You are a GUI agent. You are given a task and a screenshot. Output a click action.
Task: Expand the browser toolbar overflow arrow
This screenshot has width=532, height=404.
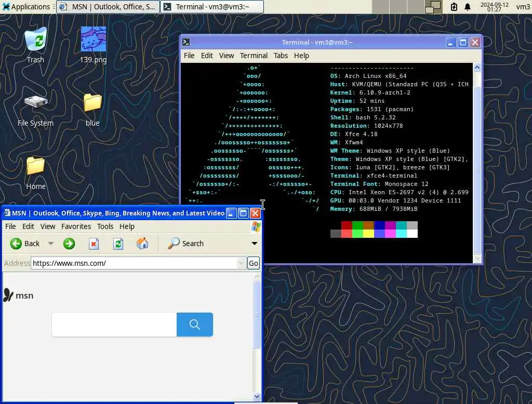coord(254,243)
